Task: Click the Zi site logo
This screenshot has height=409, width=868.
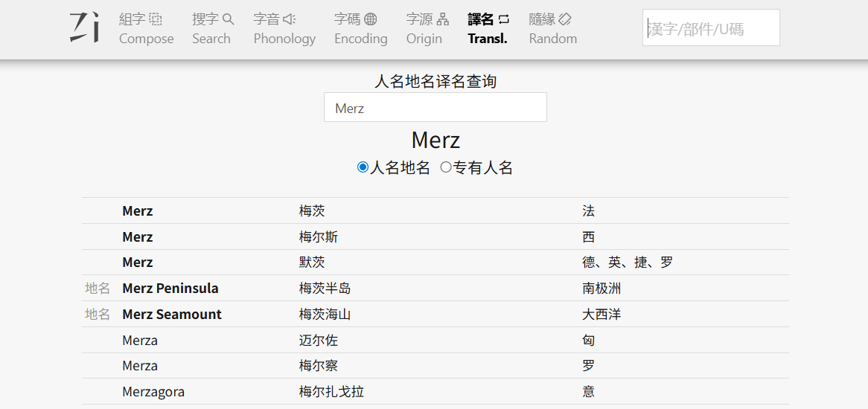Action: [84, 28]
